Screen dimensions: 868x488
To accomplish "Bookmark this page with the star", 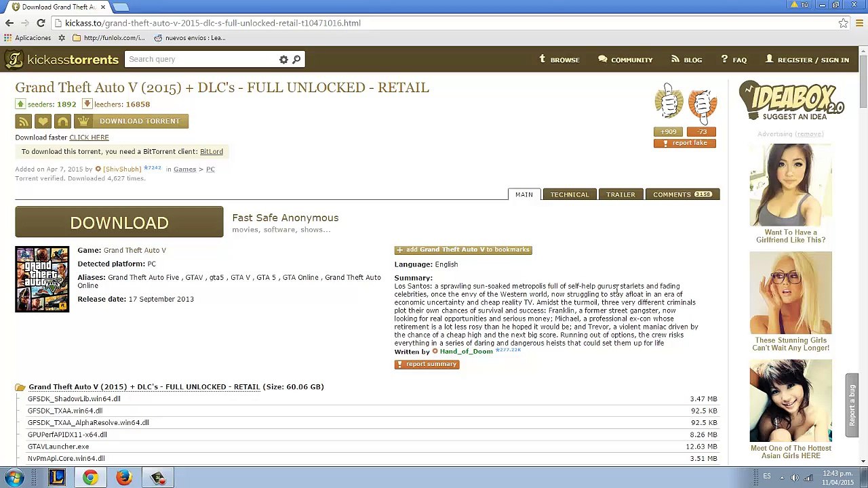I will (x=843, y=23).
